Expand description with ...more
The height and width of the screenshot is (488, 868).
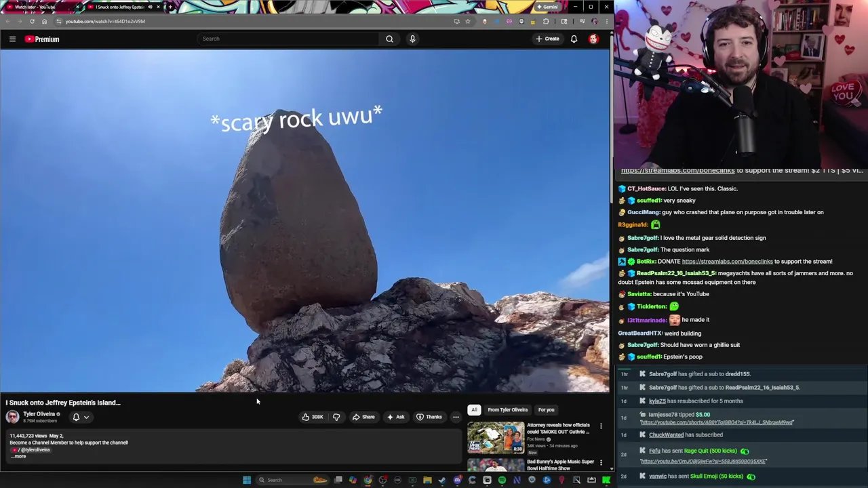(x=18, y=456)
